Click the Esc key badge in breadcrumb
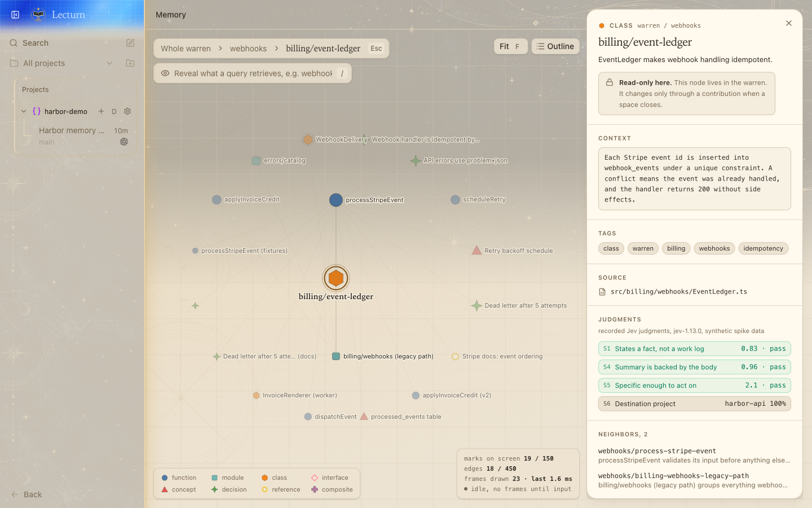The image size is (812, 508). (x=376, y=49)
